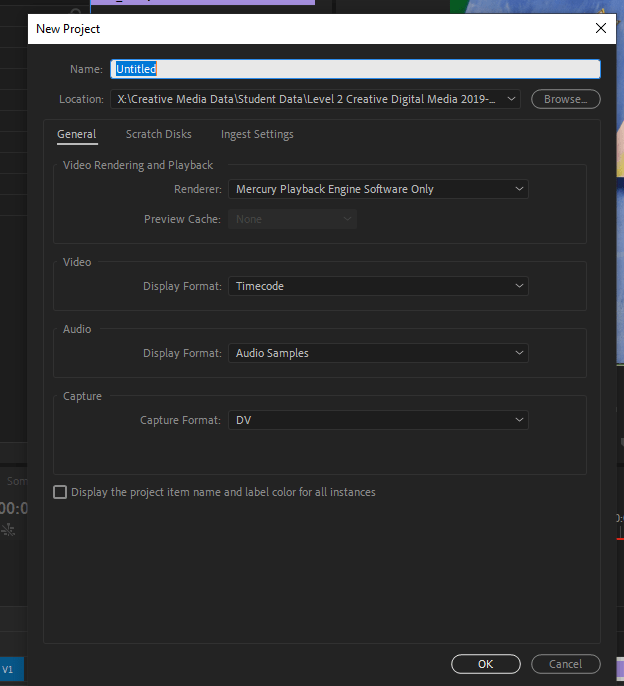Expand the Video Display Format dropdown
The width and height of the screenshot is (624, 686).
click(x=378, y=286)
